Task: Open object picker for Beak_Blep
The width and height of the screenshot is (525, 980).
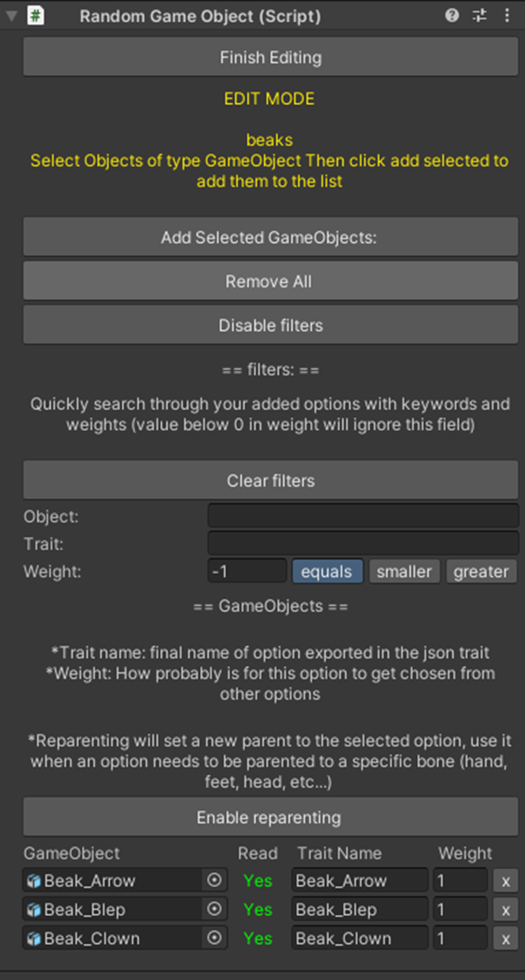Action: point(215,909)
